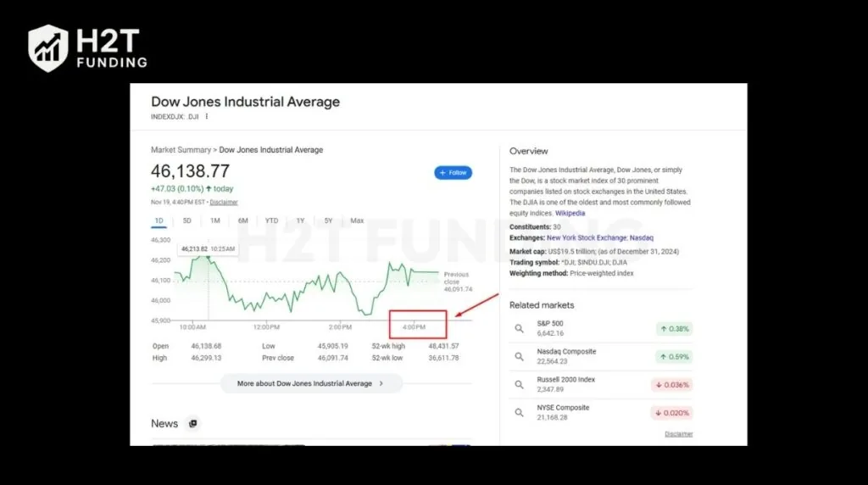Click the current price 46,138.77

[x=191, y=171]
